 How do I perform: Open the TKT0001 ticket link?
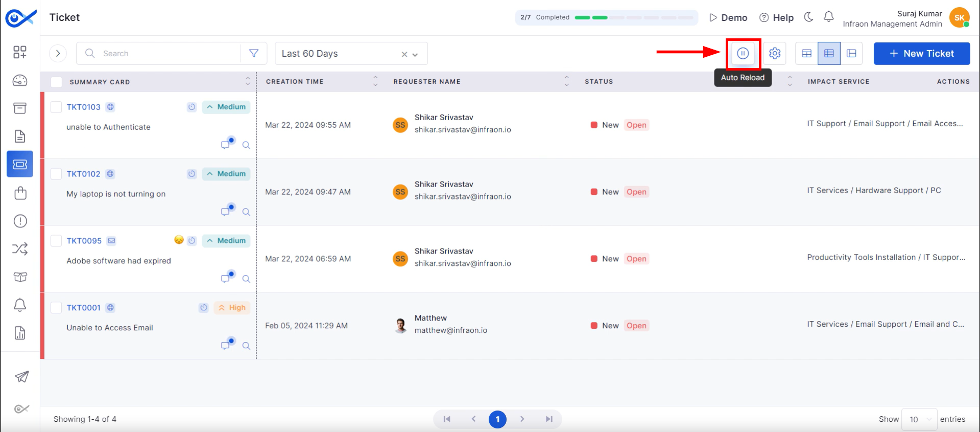click(83, 308)
